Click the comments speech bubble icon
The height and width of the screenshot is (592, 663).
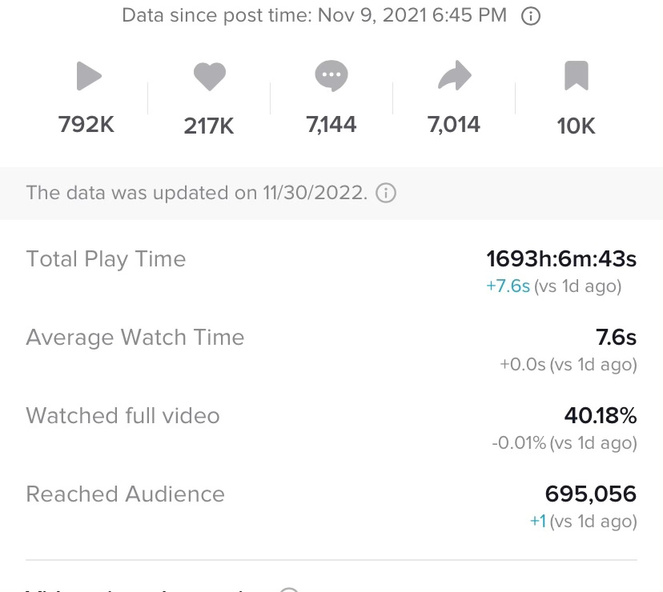tap(331, 76)
